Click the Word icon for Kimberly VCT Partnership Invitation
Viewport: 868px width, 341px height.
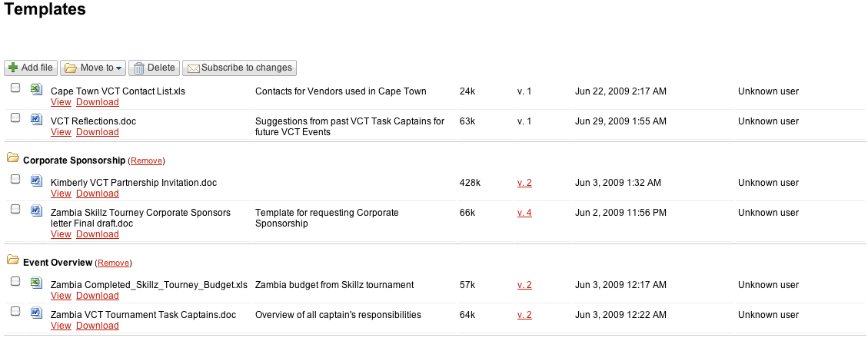36,180
